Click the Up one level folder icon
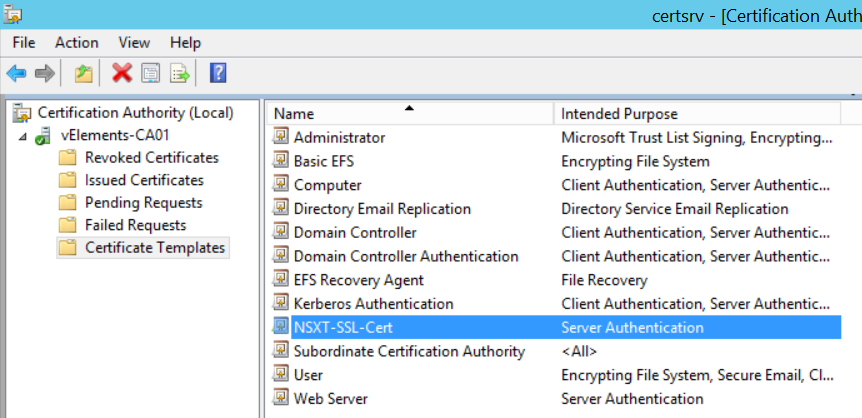 84,73
